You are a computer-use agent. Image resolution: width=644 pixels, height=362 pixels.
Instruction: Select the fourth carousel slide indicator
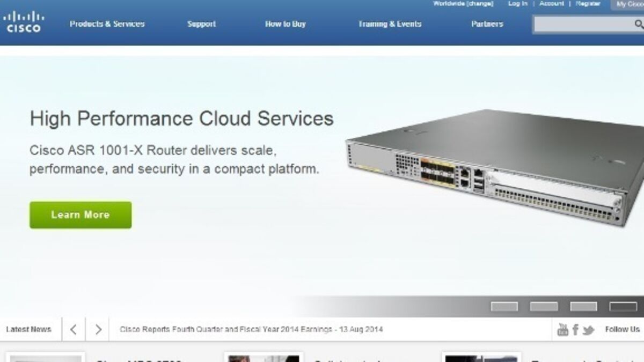tap(623, 306)
